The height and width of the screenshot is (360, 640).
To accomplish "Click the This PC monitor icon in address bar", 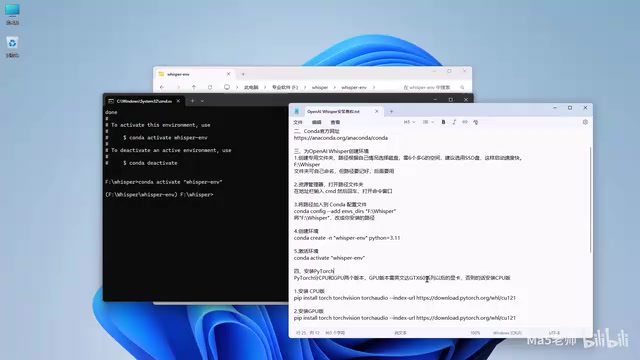I will click(x=227, y=87).
